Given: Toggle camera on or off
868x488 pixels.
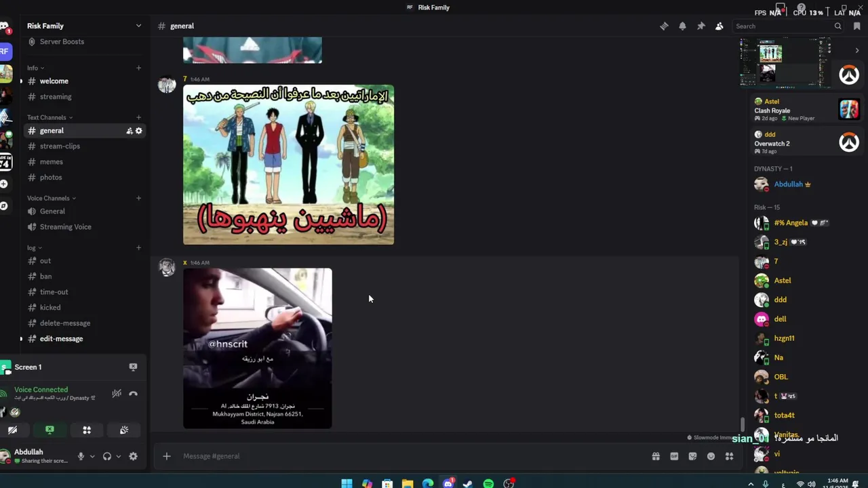Looking at the screenshot, I should pos(12,430).
